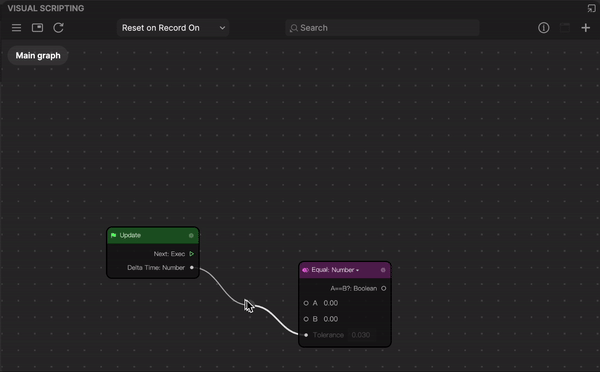Open the hamburger menu in toolbar
Image resolution: width=600 pixels, height=372 pixels.
click(x=16, y=28)
